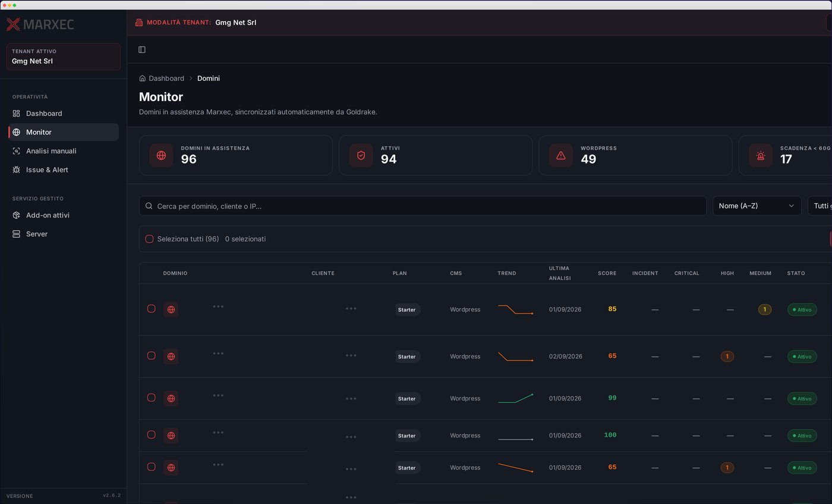Open Add-on attivi in the sidebar

click(x=64, y=215)
